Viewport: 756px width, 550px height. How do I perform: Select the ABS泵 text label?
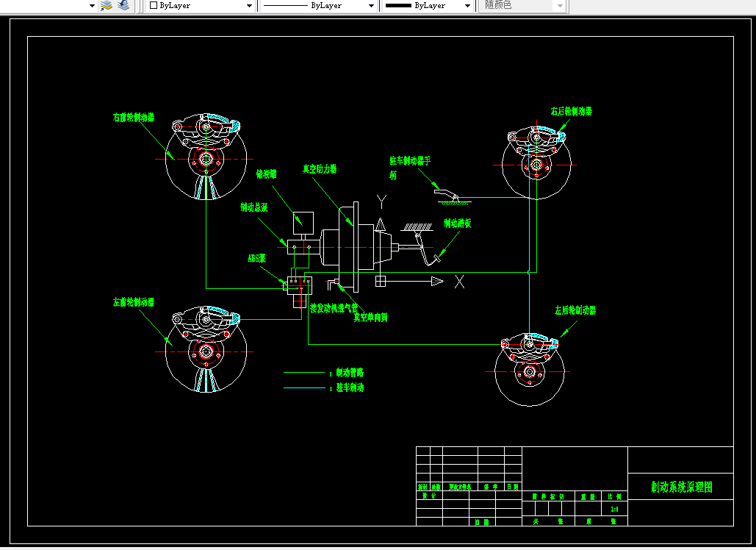point(256,259)
